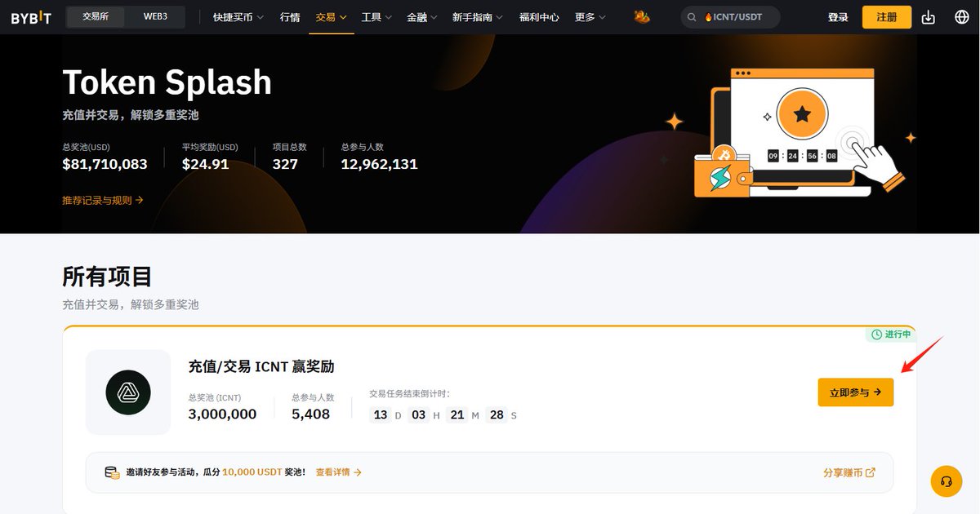Expand the 交易 dropdown menu
980x514 pixels.
[332, 17]
